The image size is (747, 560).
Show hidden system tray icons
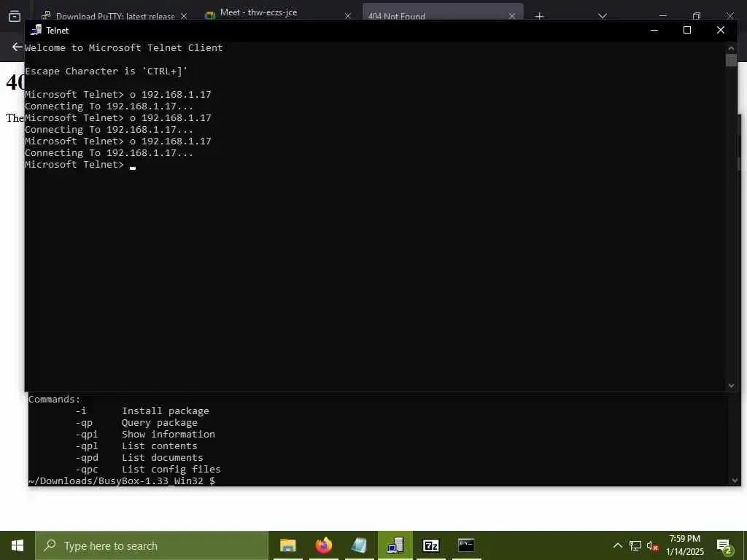[x=617, y=545]
